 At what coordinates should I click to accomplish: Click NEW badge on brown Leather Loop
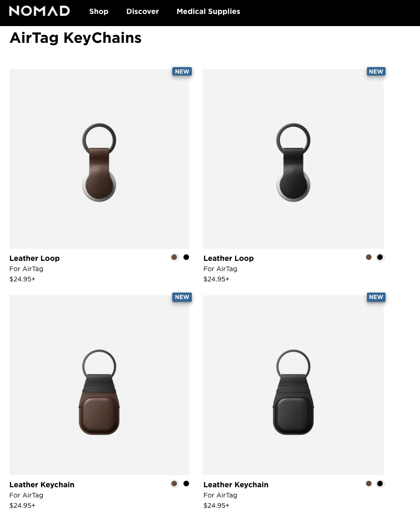(x=182, y=71)
